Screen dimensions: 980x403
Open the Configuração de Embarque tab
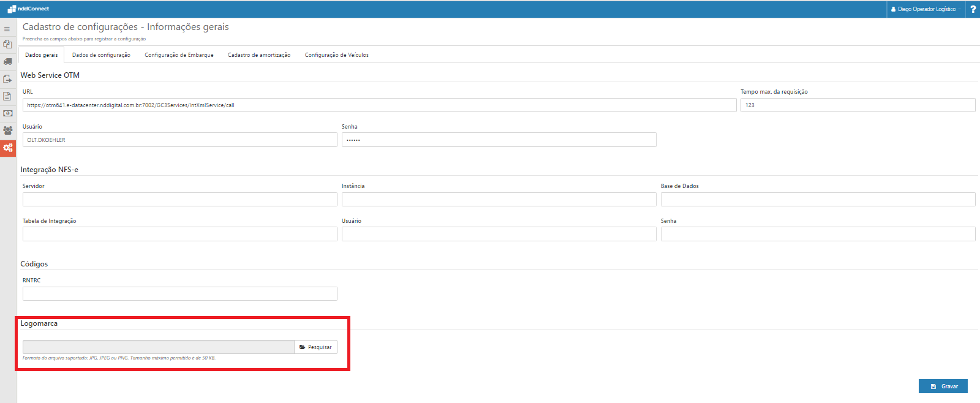pyautogui.click(x=179, y=55)
